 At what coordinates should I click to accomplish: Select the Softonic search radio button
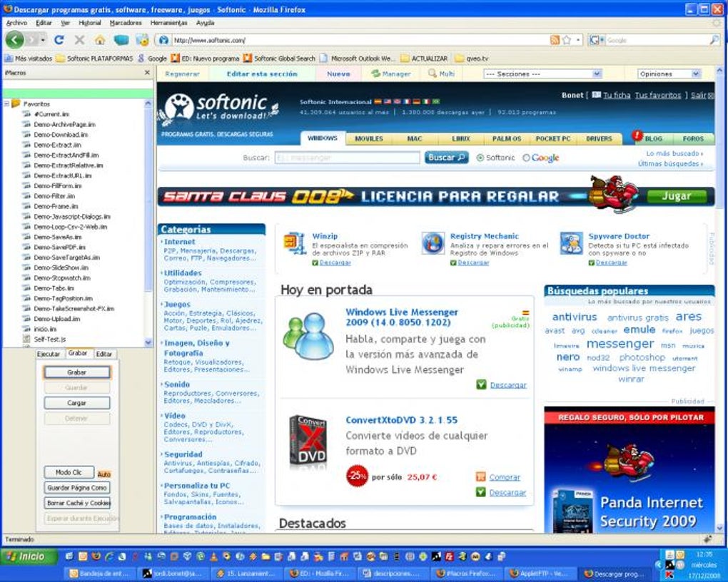coord(480,158)
